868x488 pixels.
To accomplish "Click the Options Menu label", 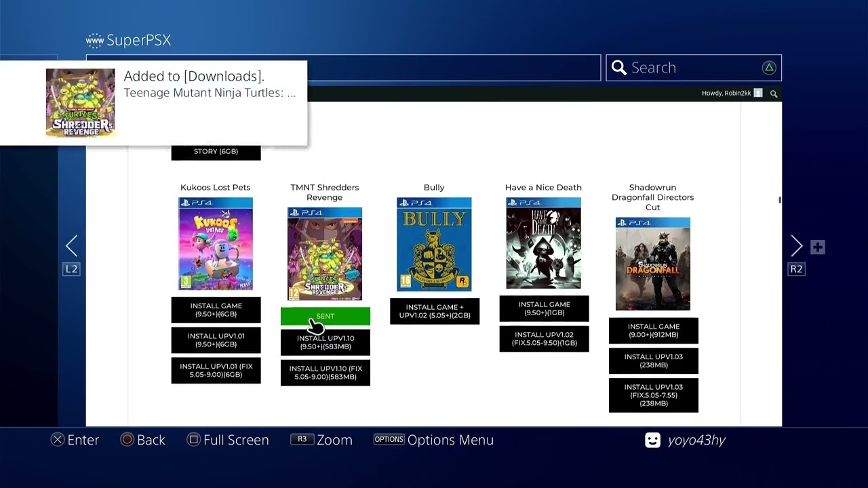I will tap(450, 440).
